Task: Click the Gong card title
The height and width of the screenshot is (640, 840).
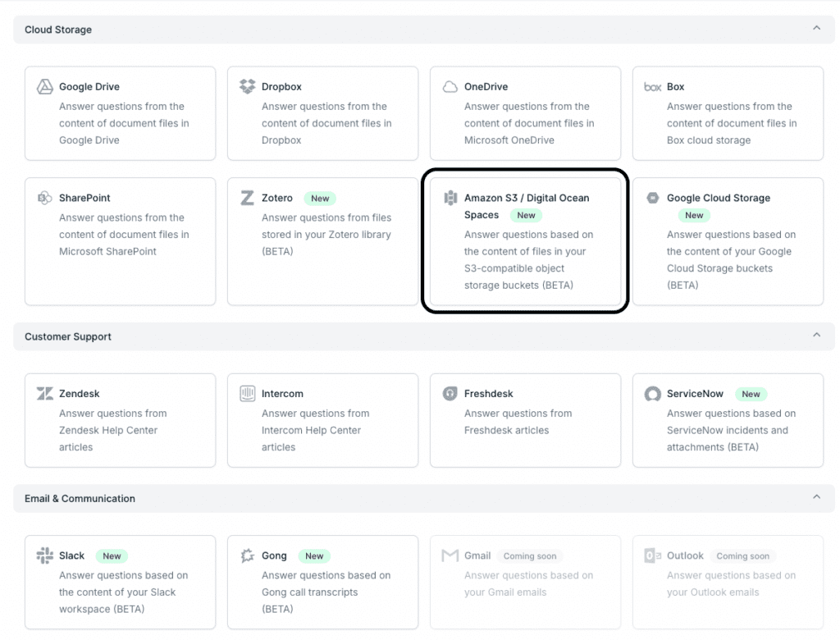Action: point(274,555)
